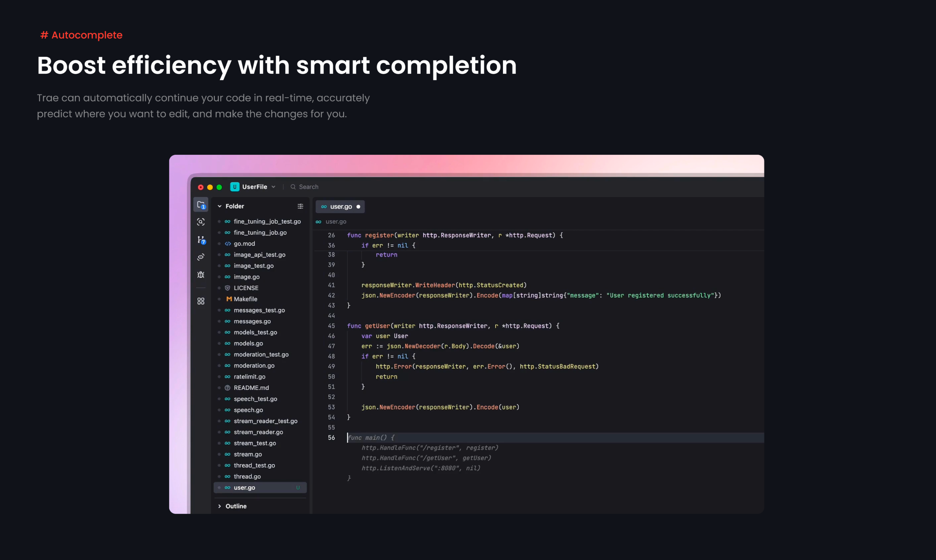Open the Source Control icon with 7 badge
The image size is (936, 560).
(x=201, y=239)
